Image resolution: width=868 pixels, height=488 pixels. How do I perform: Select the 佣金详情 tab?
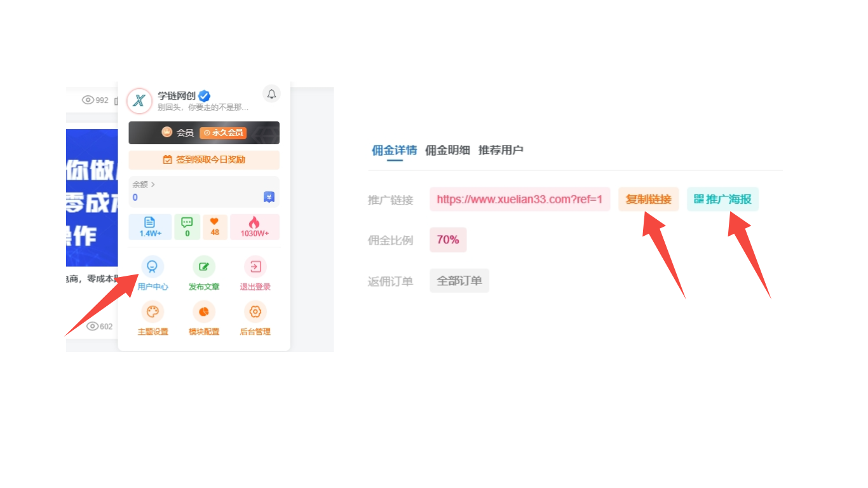point(393,150)
